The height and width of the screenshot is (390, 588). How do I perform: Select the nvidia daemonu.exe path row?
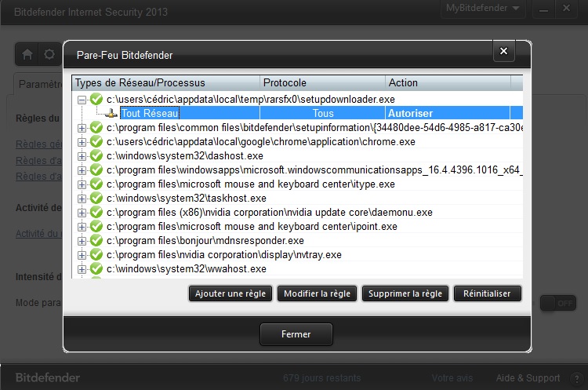[269, 213]
